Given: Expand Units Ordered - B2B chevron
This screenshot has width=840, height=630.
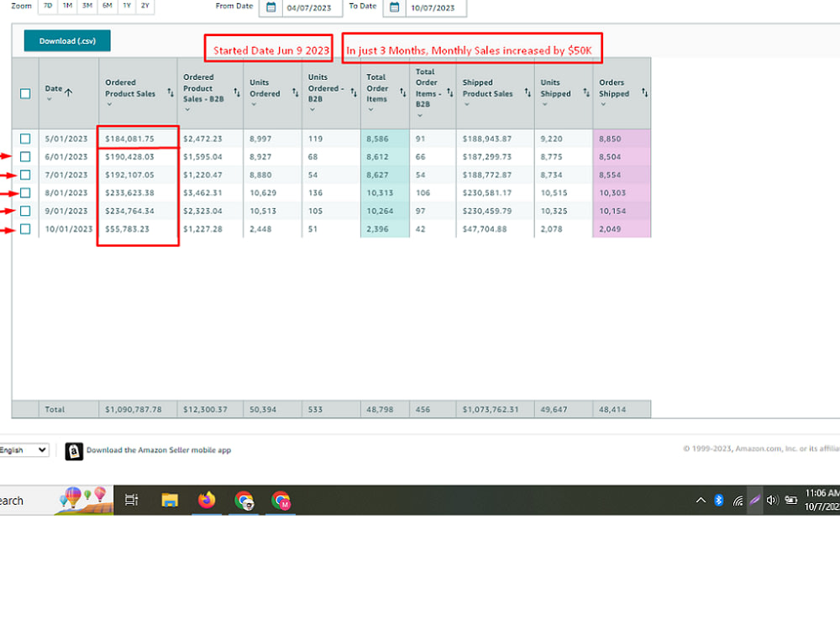Looking at the screenshot, I should (x=312, y=110).
